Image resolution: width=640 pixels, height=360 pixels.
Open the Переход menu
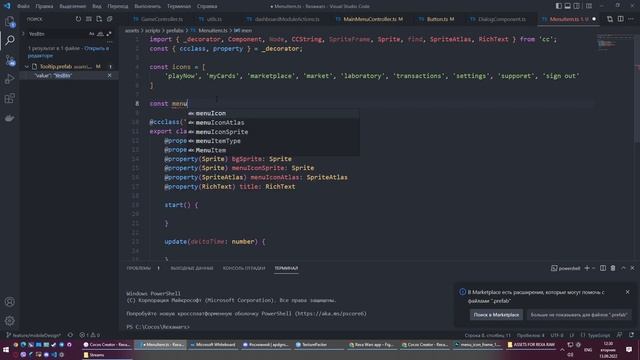tap(118, 6)
